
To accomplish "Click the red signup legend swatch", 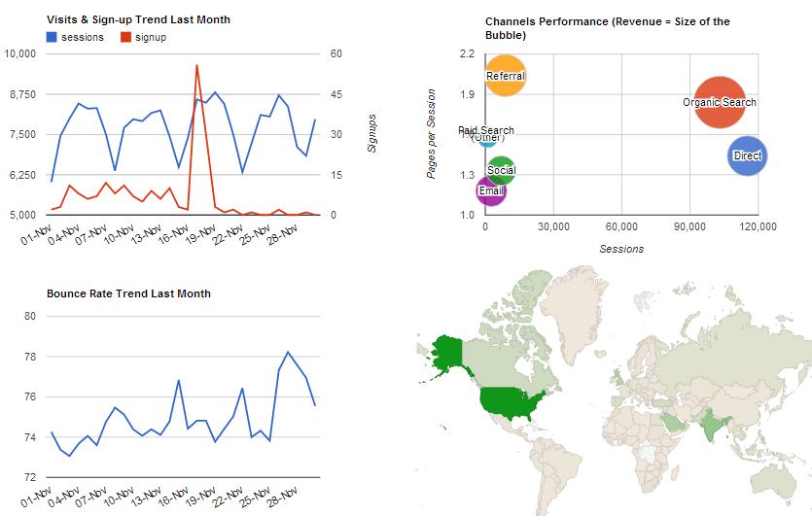I will coord(125,37).
